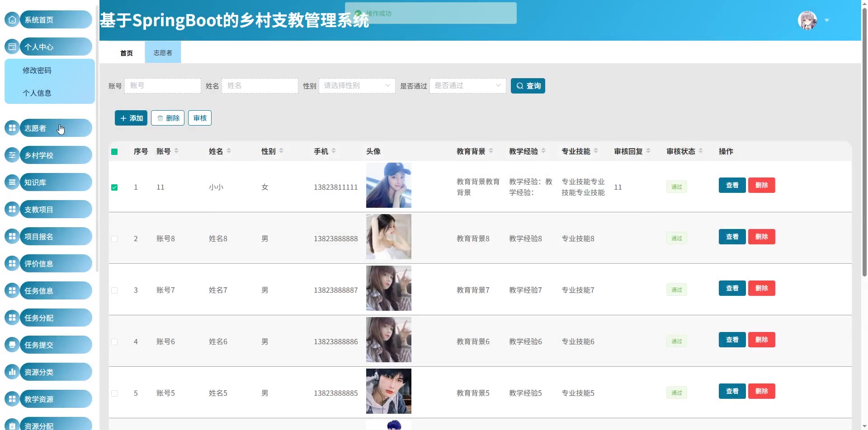Check the row checkbox for 账号7

click(114, 290)
